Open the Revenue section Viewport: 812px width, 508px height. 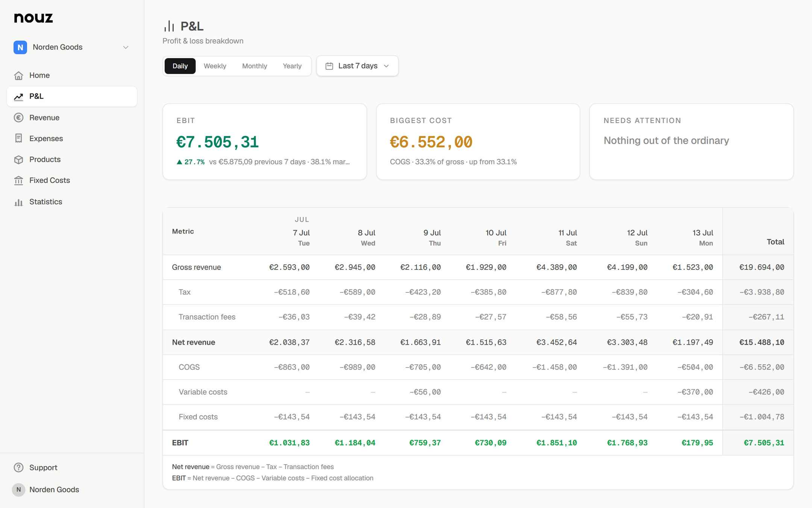click(x=72, y=118)
